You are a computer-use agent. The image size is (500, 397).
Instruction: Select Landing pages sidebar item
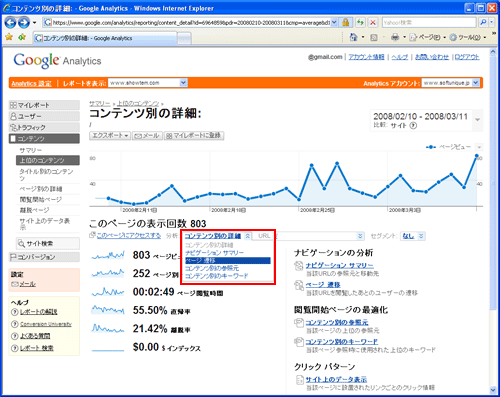41,200
